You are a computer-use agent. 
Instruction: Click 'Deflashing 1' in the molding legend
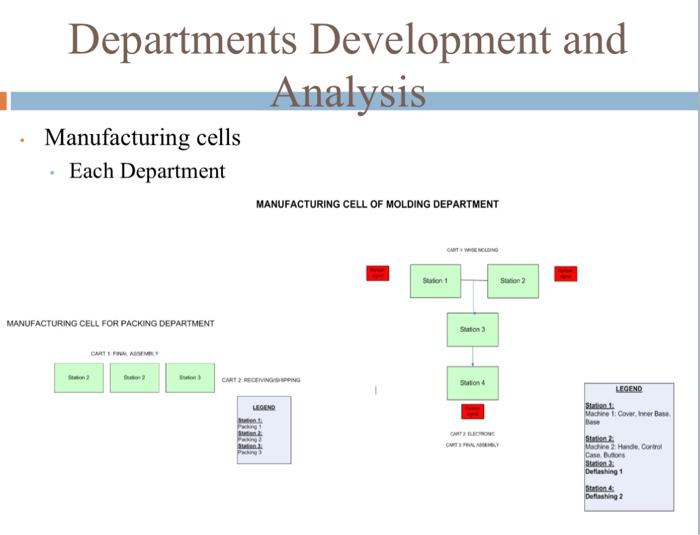[604, 472]
